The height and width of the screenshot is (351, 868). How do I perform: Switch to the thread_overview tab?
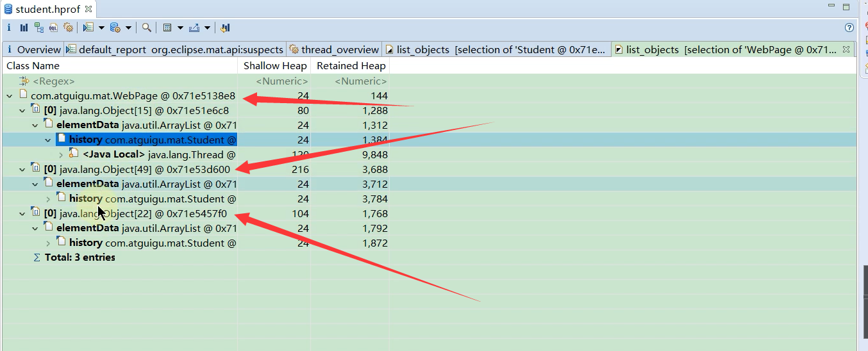334,49
